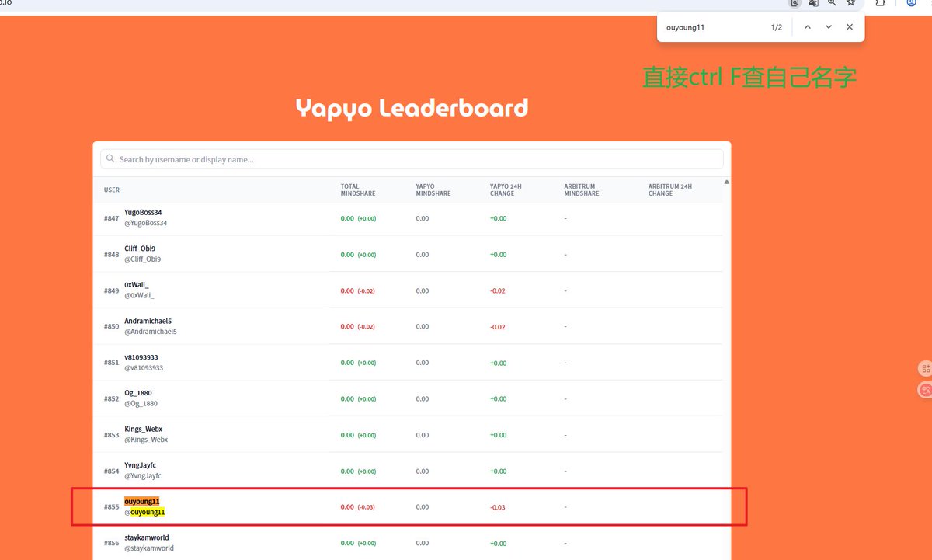Click handle @YvngJayfc

(x=143, y=476)
